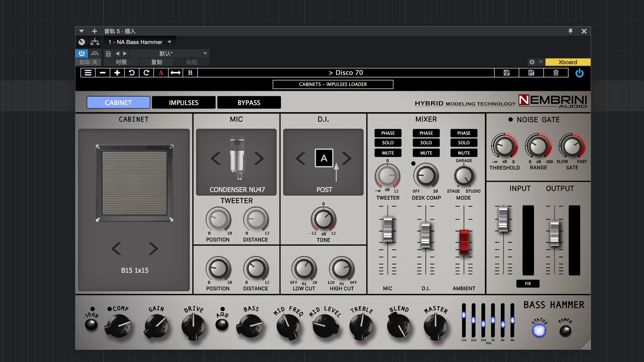The width and height of the screenshot is (644, 362).
Task: Toggle the blue plugin power icon
Action: [579, 73]
